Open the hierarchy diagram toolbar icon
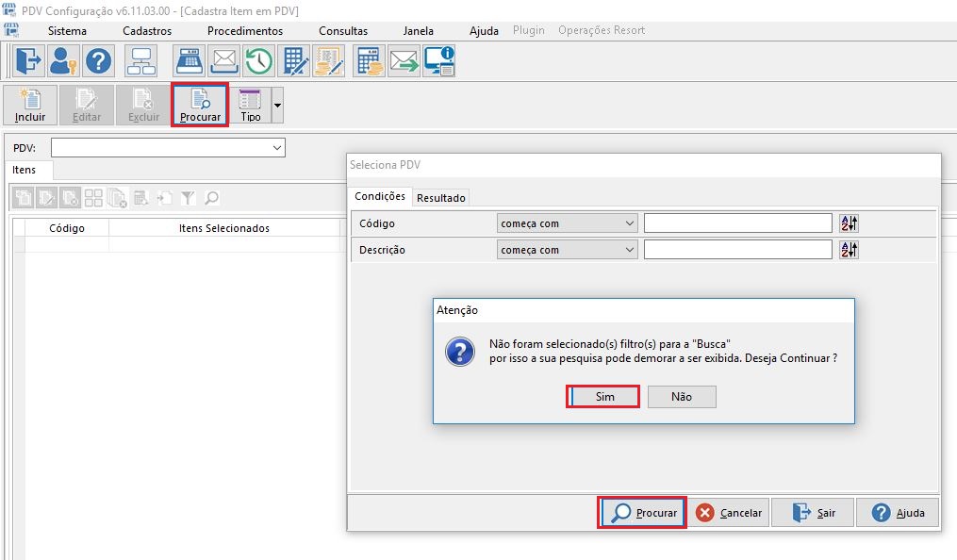This screenshot has height=560, width=957. [141, 61]
